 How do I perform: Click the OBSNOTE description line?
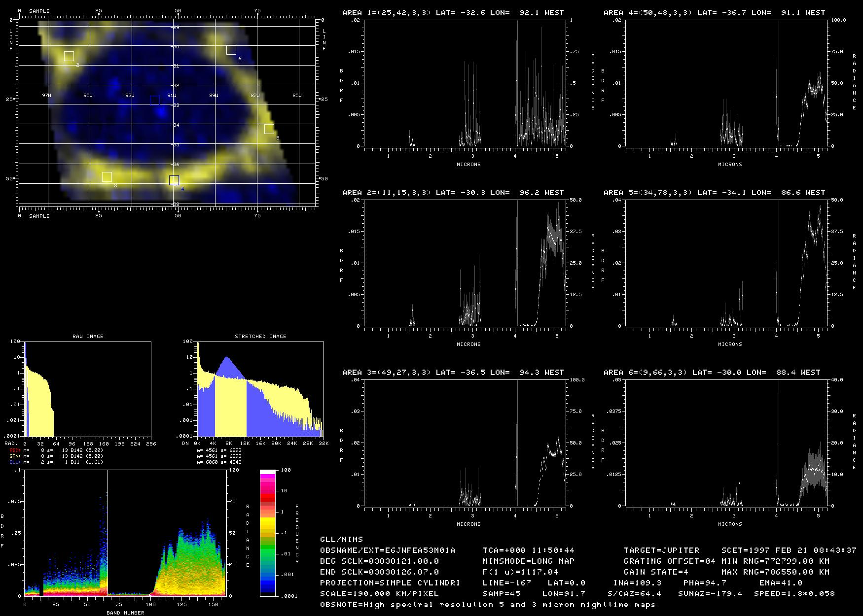487,605
